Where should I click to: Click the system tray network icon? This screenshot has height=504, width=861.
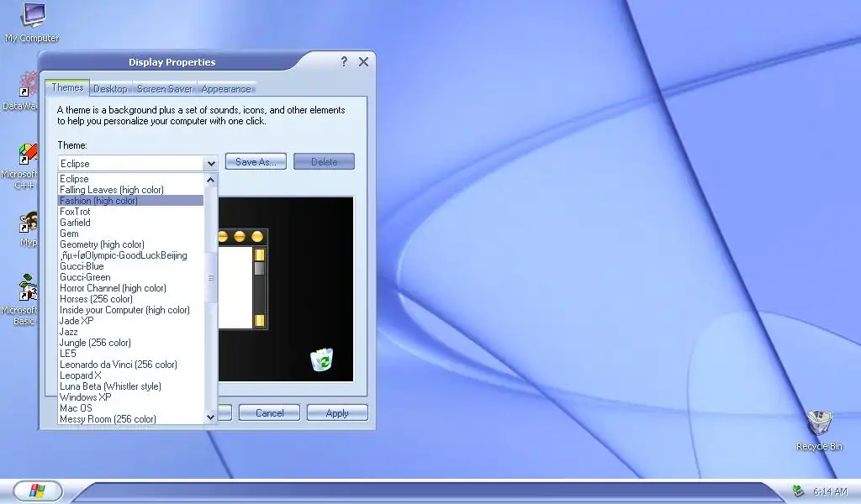tap(798, 491)
